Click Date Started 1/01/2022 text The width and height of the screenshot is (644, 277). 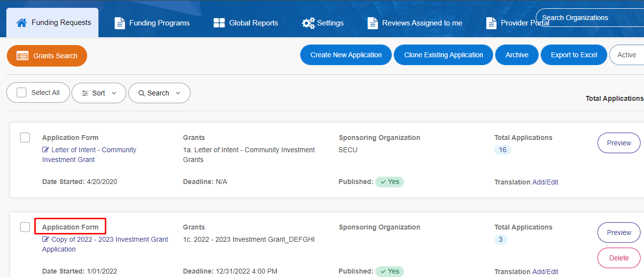(79, 271)
